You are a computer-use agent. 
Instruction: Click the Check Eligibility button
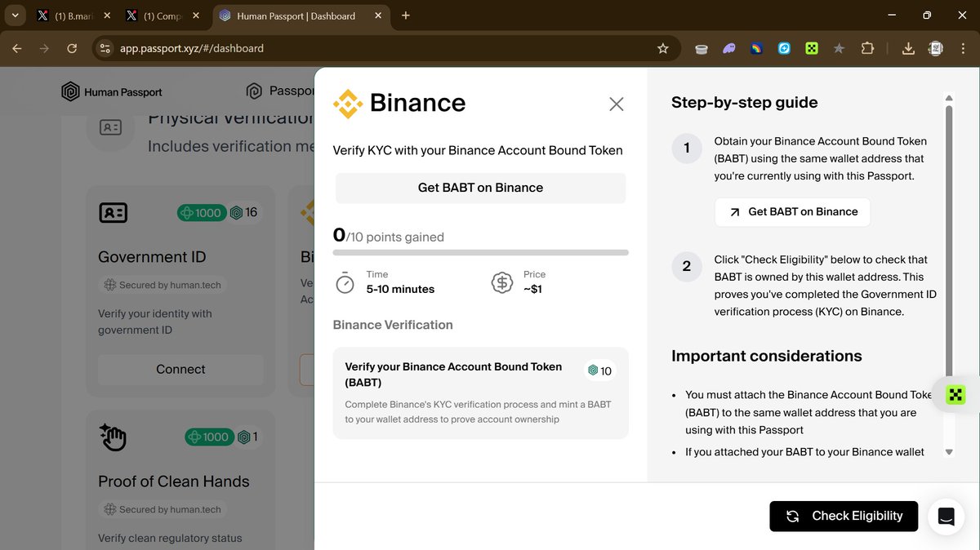844,516
